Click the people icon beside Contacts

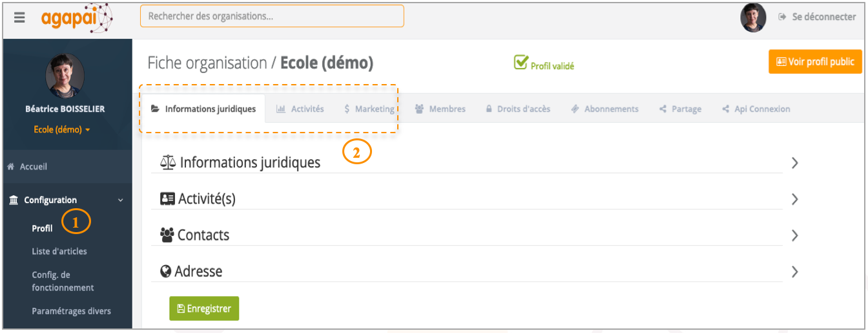click(167, 235)
